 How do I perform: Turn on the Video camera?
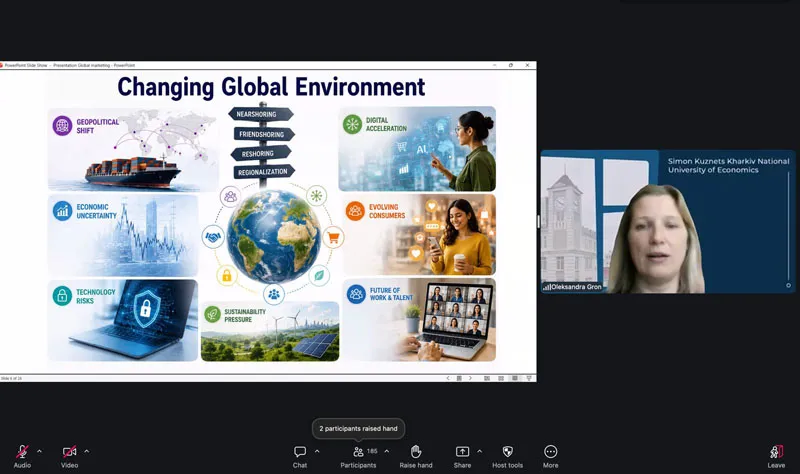[x=69, y=452]
